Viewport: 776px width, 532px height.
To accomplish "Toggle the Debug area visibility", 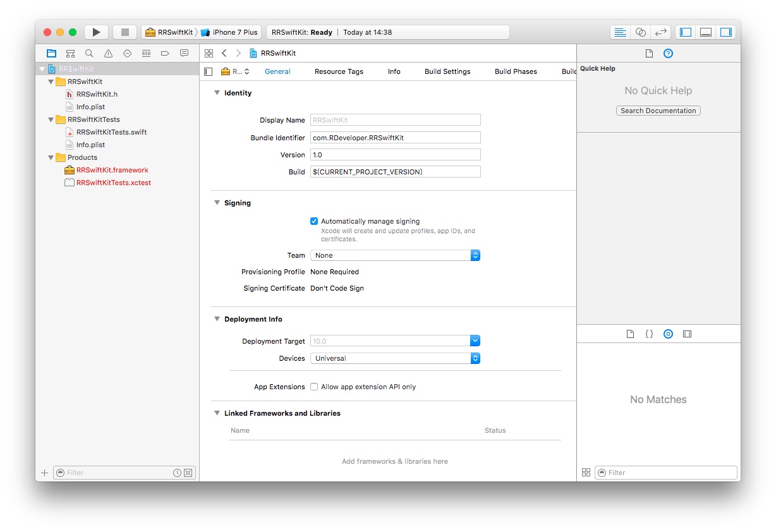I will [x=706, y=32].
